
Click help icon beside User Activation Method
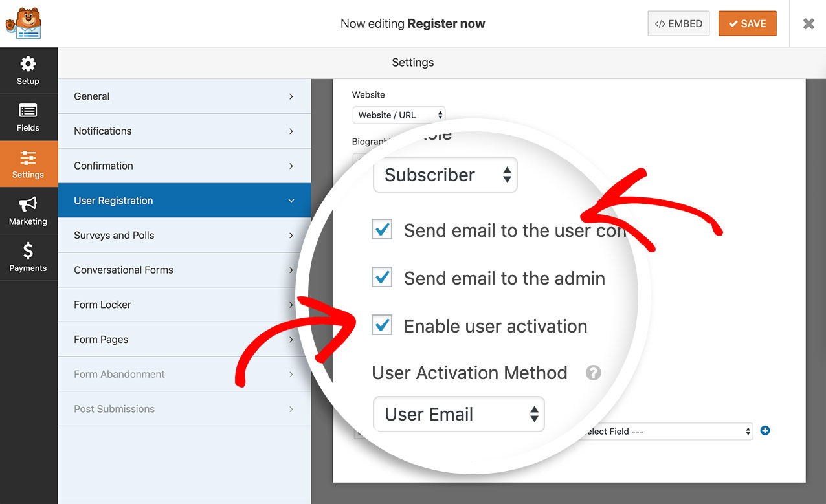[x=593, y=373]
